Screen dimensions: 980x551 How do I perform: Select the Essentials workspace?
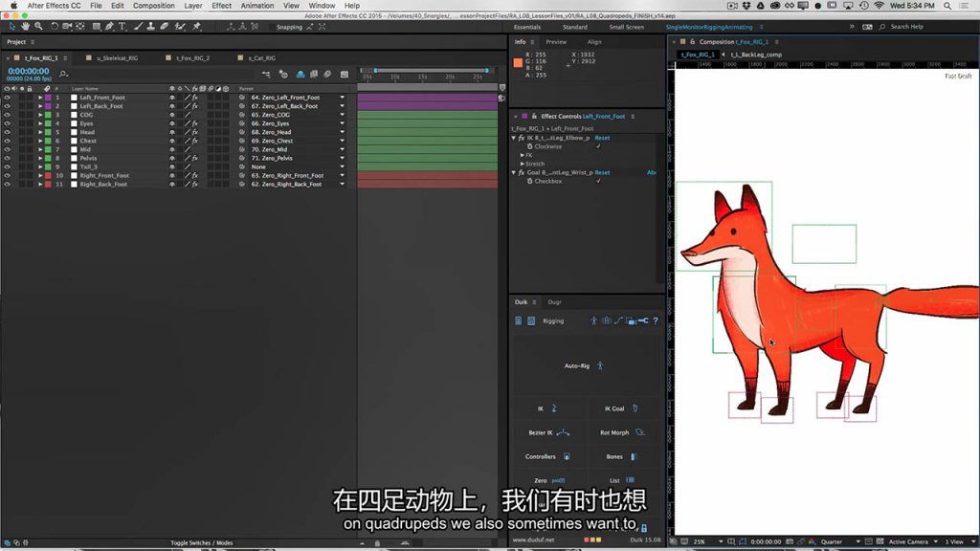(527, 27)
